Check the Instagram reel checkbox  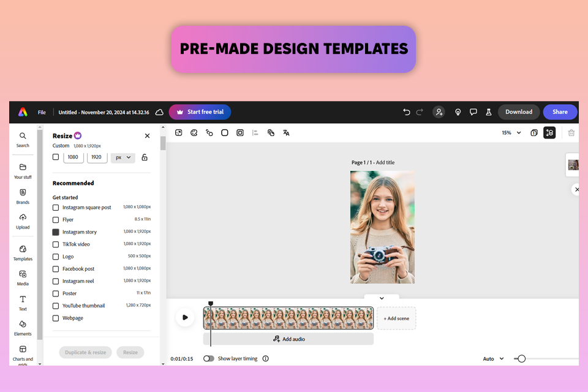[x=56, y=281]
